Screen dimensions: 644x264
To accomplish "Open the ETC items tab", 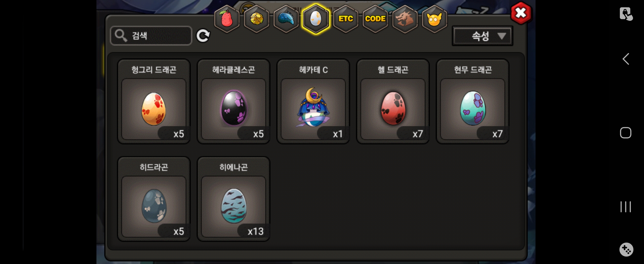I will click(x=345, y=19).
